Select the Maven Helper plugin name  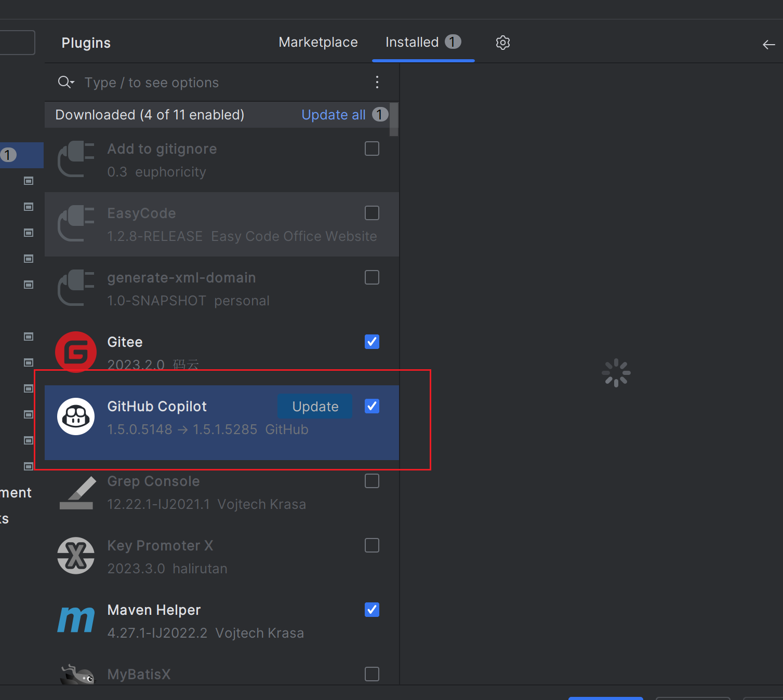pyautogui.click(x=154, y=610)
